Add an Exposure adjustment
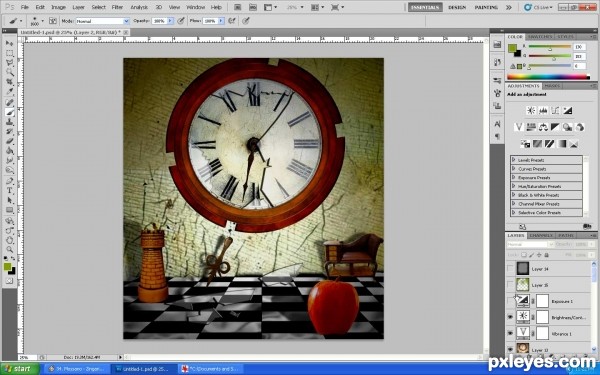Screen dimensions: 600x375 567,111
